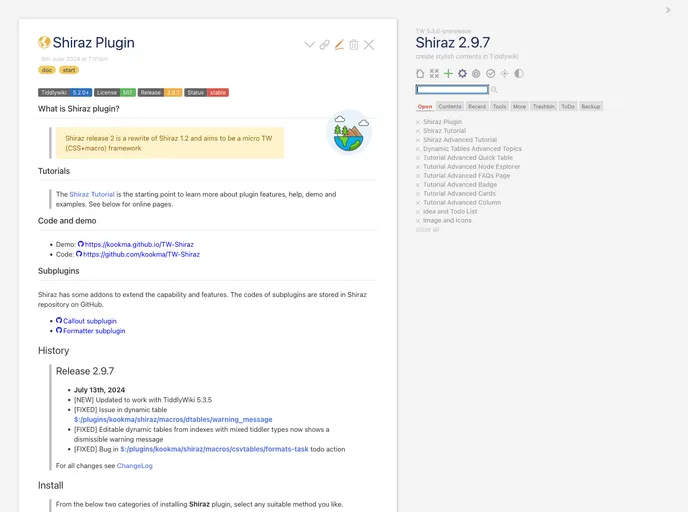Switch to the Recent tab
The image size is (688, 512).
[477, 107]
